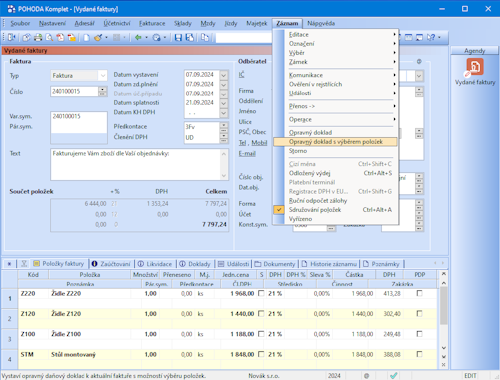Viewport: 500px width, 380px height.
Task: Click the PDF export toolbar icon
Action: click(x=60, y=37)
